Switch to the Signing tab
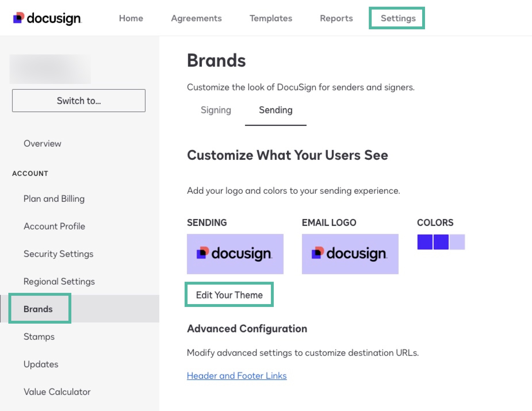Viewport: 532px width, 411px height. [216, 110]
